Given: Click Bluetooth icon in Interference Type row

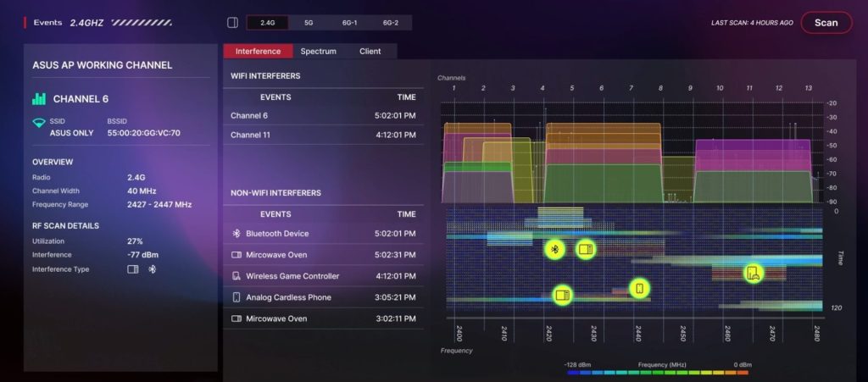Looking at the screenshot, I should pos(153,269).
